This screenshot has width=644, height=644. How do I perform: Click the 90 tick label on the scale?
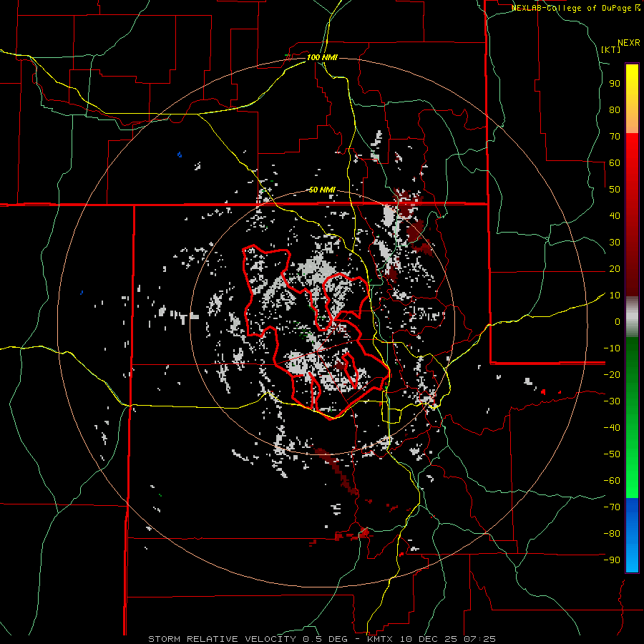(x=614, y=83)
